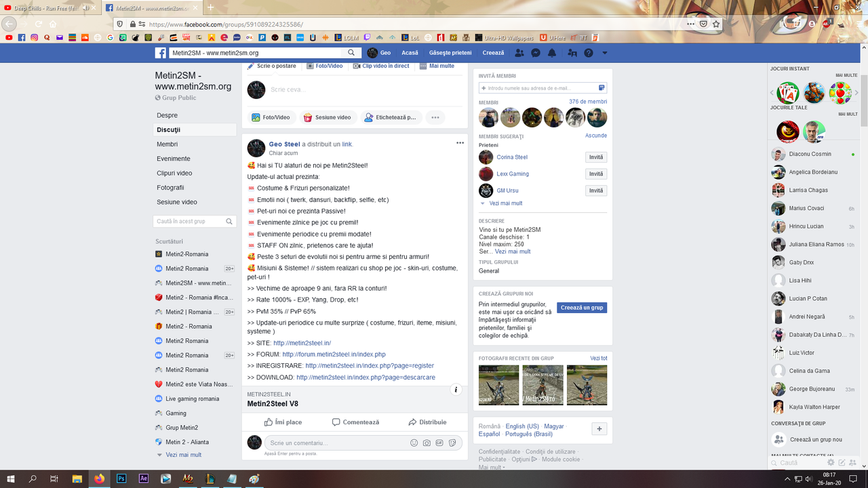Image resolution: width=868 pixels, height=488 pixels.
Task: Click the three-dot more options in post composer
Action: tap(435, 117)
